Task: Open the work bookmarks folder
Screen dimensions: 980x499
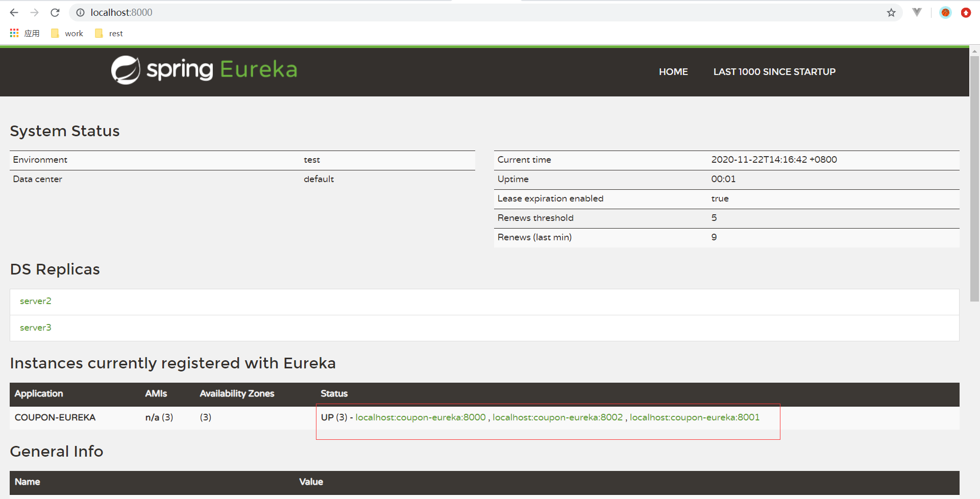Action: coord(67,33)
